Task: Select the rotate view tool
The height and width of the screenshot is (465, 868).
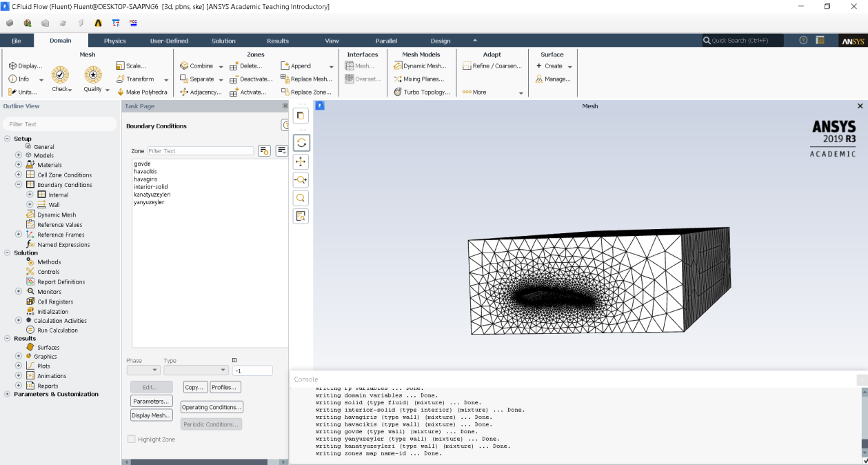Action: (301, 143)
